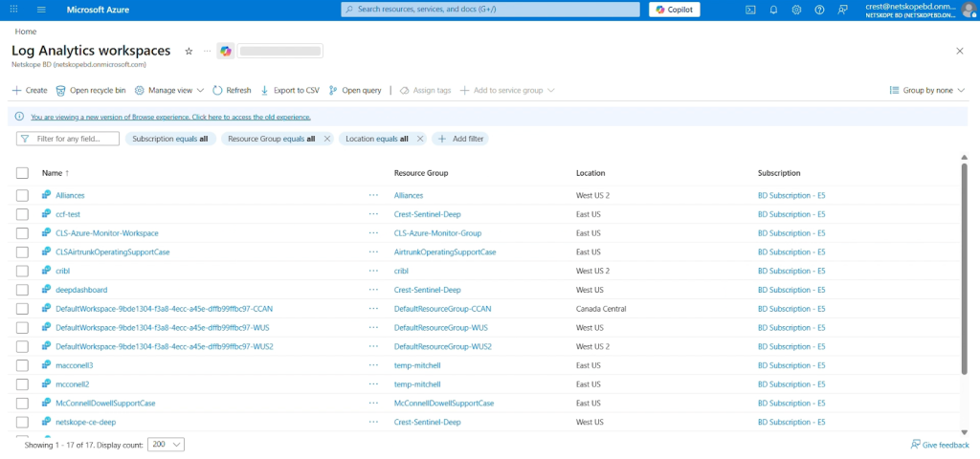Export the list to CSV
The image size is (980, 459).
[x=290, y=91]
